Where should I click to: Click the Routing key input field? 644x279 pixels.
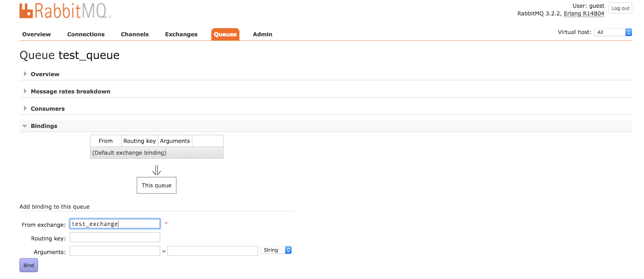point(115,237)
